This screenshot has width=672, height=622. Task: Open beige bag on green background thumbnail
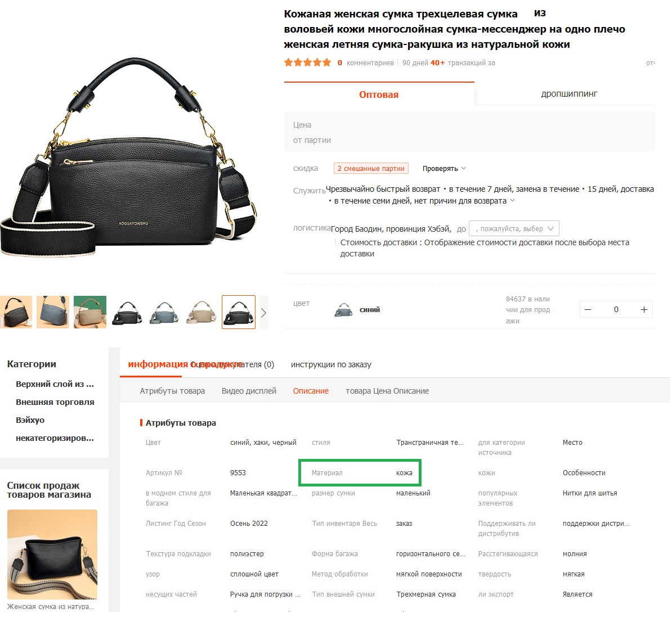(90, 312)
